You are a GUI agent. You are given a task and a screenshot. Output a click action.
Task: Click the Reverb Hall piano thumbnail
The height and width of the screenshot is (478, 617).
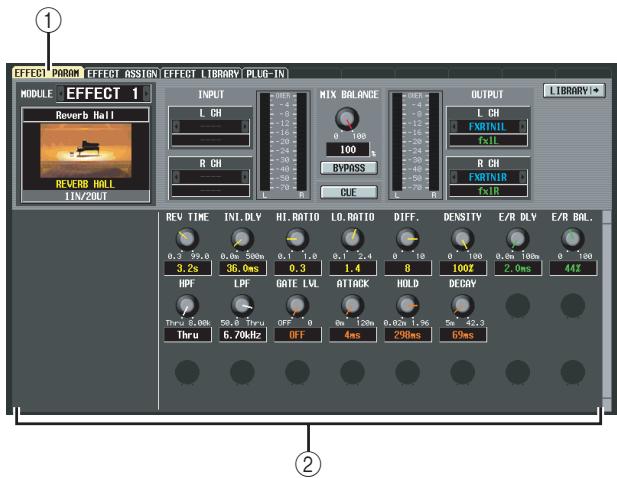86,150
